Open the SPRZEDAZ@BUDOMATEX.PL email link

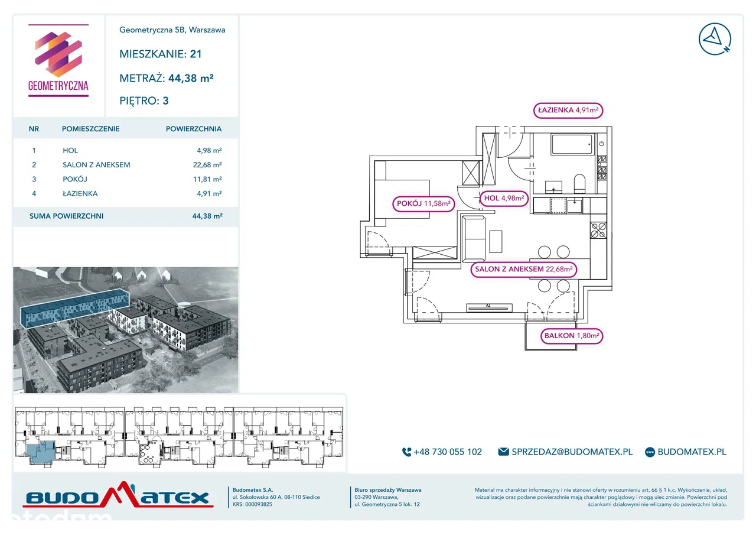pos(571,452)
